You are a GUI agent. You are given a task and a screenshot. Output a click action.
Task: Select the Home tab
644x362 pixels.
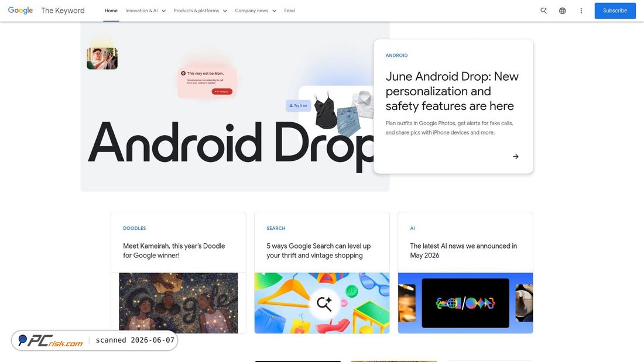[111, 11]
